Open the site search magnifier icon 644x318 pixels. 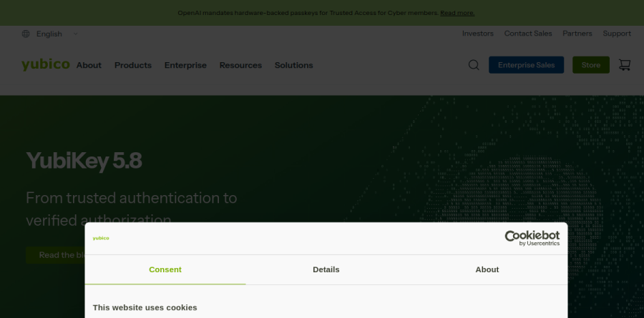(x=474, y=65)
